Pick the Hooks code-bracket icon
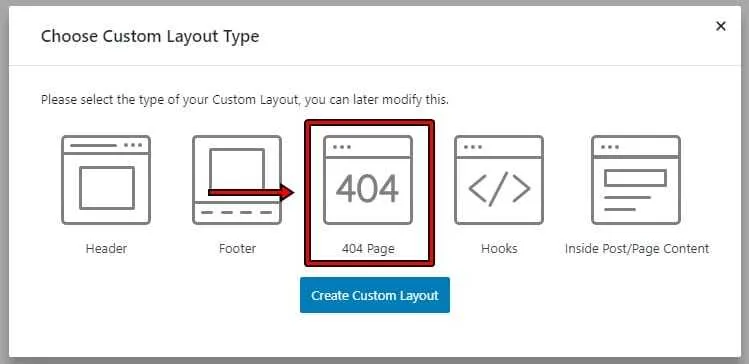Viewport: 749px width, 364px height. click(499, 180)
